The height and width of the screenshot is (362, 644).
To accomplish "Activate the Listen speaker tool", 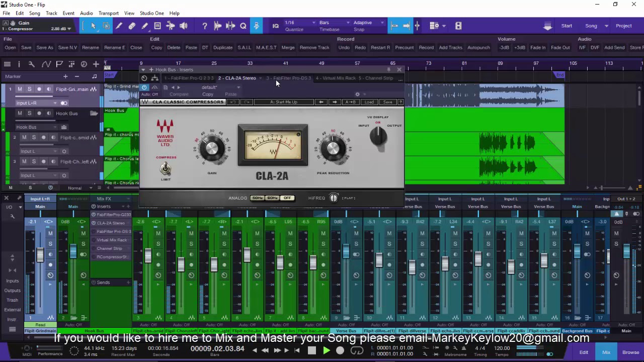I will (184, 26).
